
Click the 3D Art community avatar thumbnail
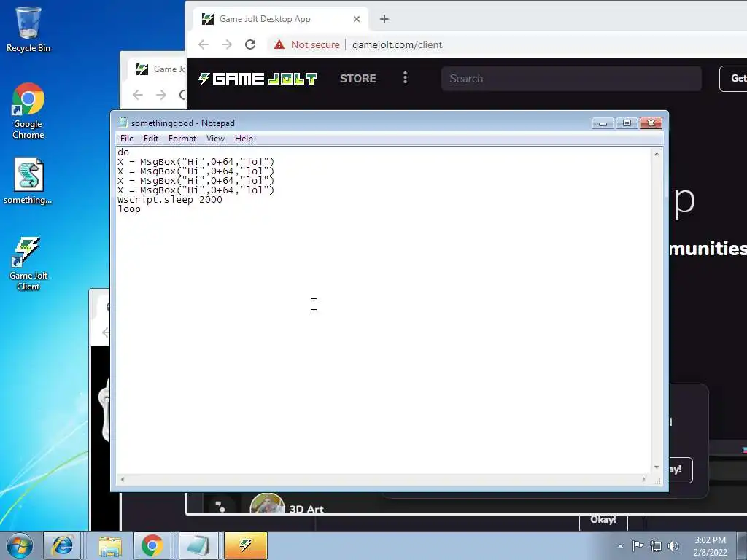pyautogui.click(x=267, y=504)
